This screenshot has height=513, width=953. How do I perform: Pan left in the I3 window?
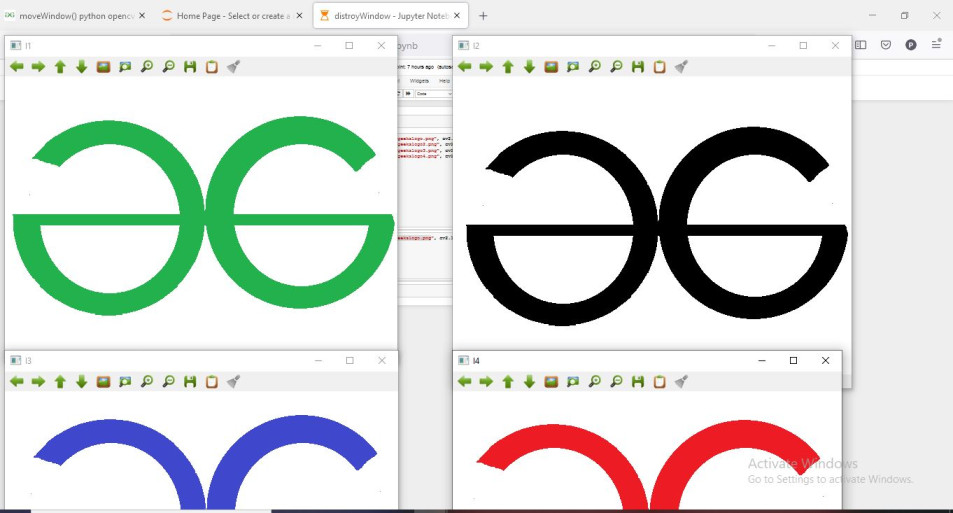click(x=16, y=382)
